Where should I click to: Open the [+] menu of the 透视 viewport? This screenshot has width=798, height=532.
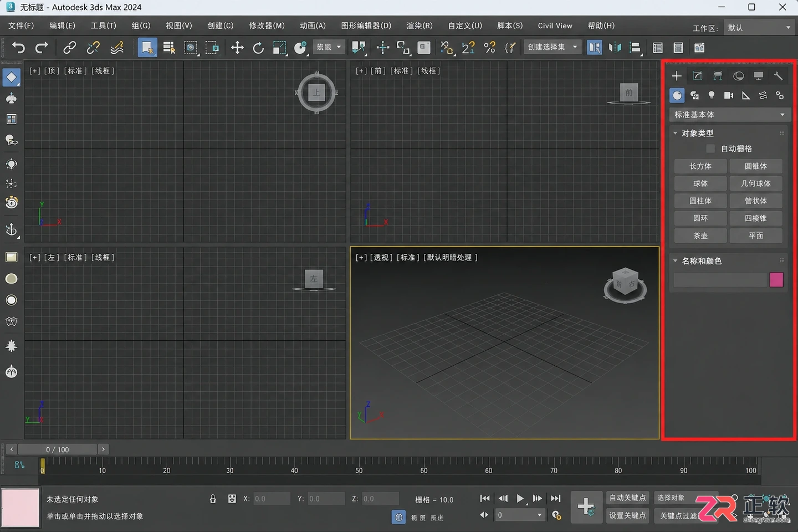pos(361,257)
